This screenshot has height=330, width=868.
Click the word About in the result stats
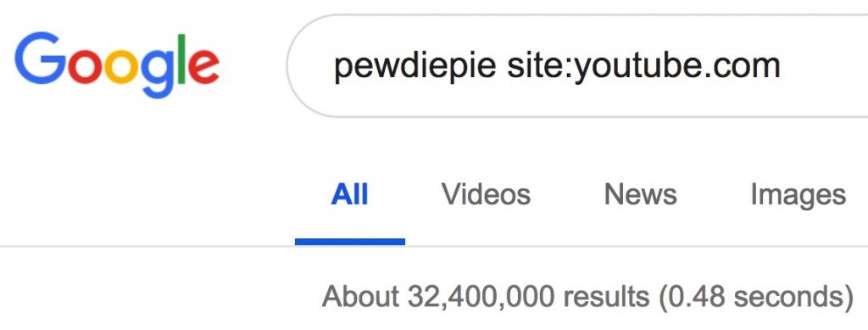coord(361,297)
